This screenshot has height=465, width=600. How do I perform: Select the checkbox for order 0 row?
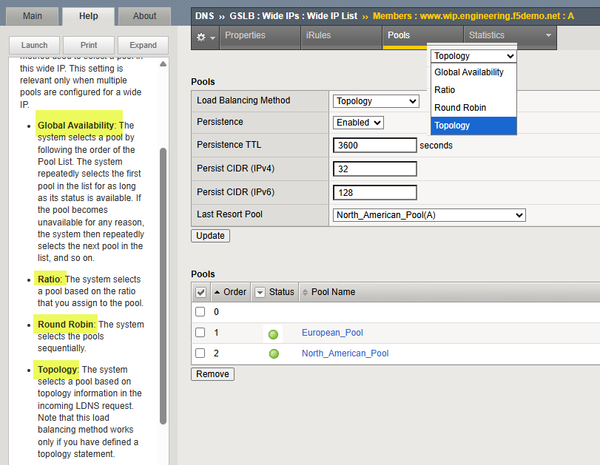pos(201,312)
